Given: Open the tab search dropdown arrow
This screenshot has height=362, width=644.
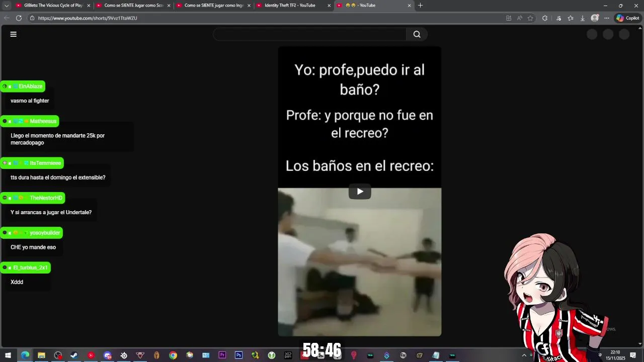Looking at the screenshot, I should click(x=7, y=6).
